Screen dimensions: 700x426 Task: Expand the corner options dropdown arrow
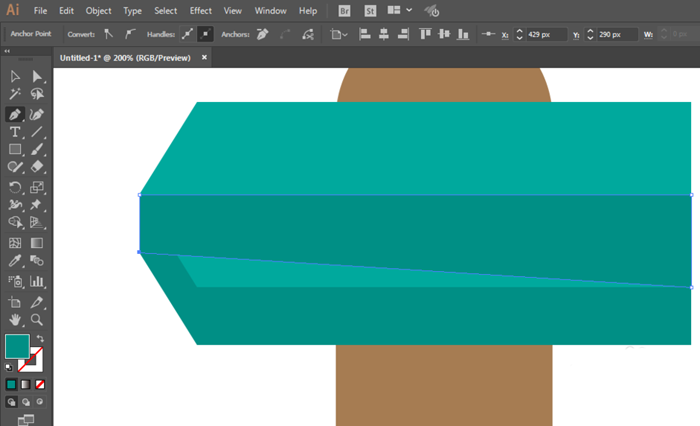point(346,34)
